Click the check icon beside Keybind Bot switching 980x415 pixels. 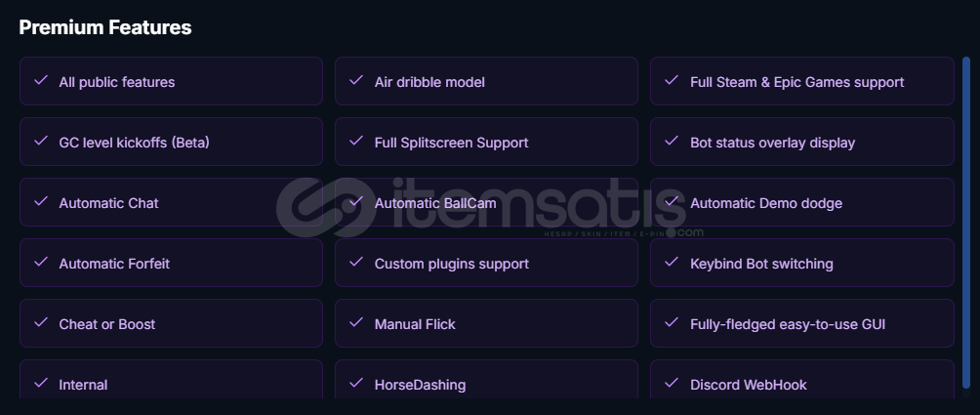672,262
